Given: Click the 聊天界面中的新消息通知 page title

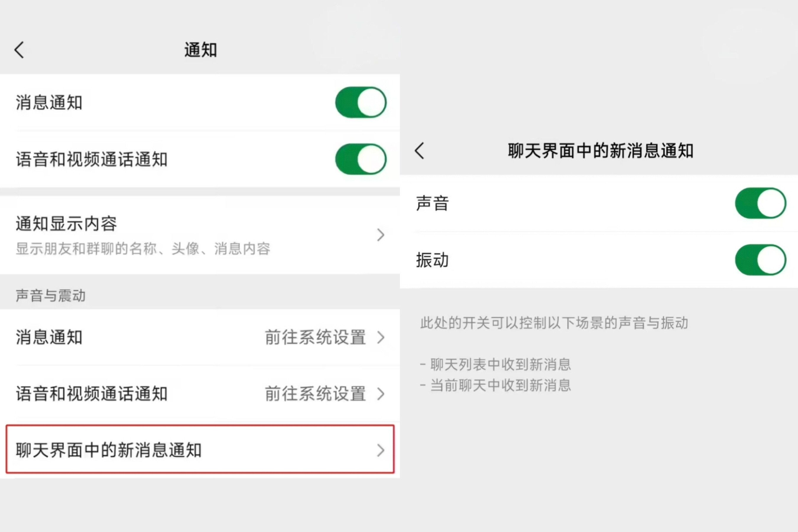Looking at the screenshot, I should coord(600,152).
